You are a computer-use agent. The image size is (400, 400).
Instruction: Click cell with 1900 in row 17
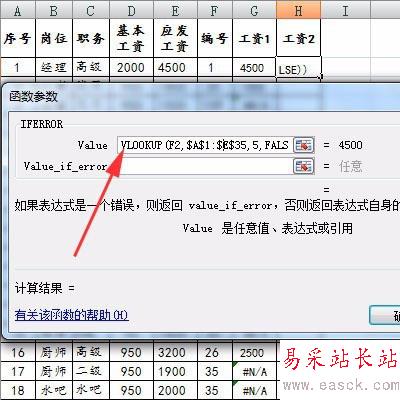point(175,371)
